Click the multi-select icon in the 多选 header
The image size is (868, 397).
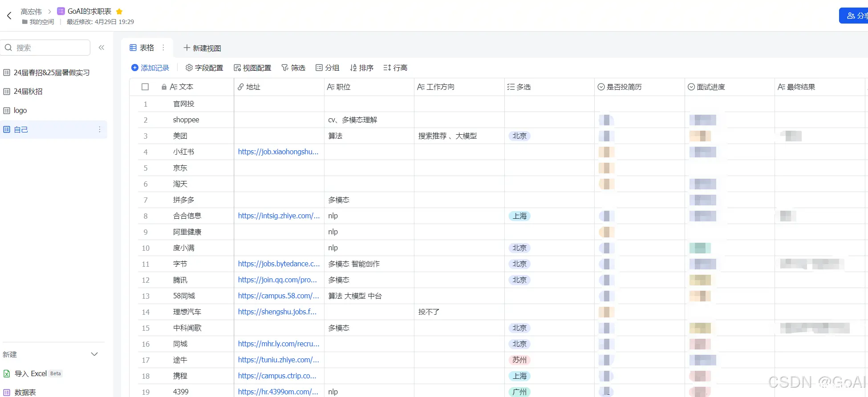point(511,87)
